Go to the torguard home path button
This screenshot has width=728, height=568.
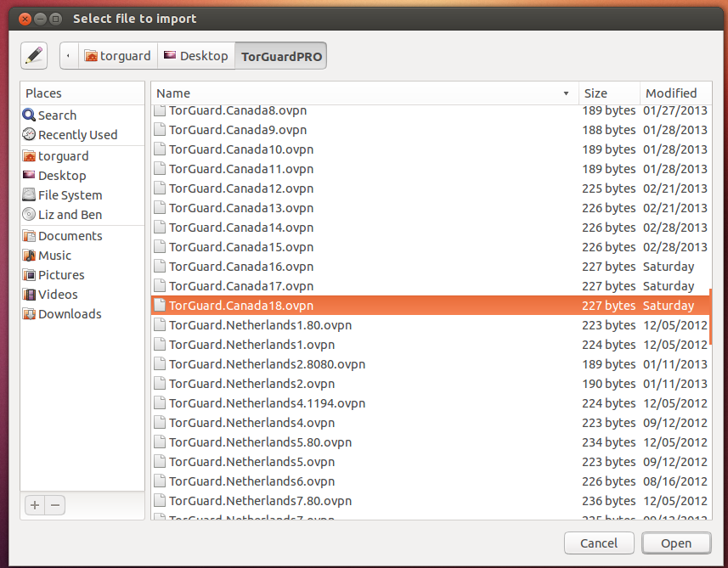118,56
